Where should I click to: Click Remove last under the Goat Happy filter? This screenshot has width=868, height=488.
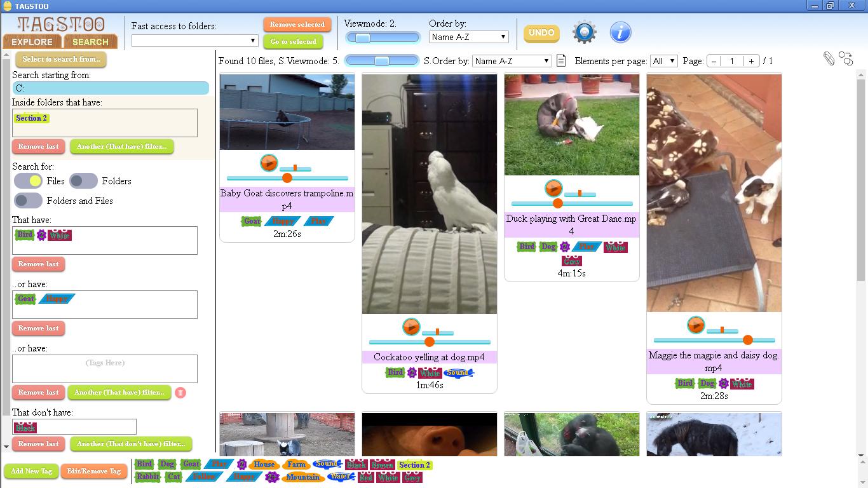38,329
